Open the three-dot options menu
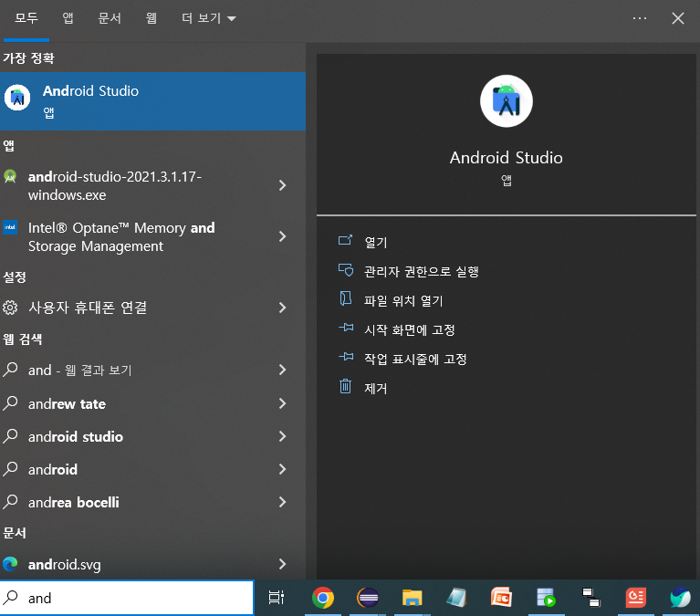The width and height of the screenshot is (700, 616). [x=639, y=18]
